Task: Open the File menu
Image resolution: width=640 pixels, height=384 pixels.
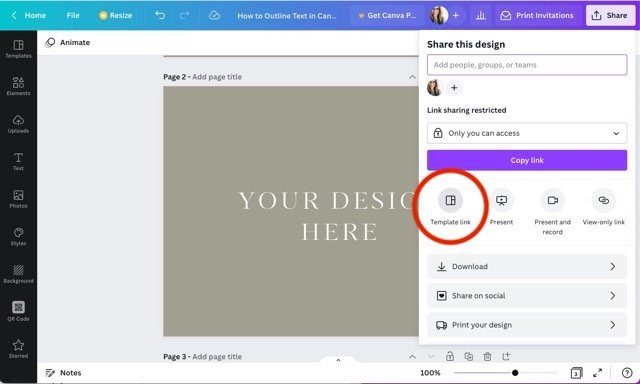Action: (x=73, y=16)
